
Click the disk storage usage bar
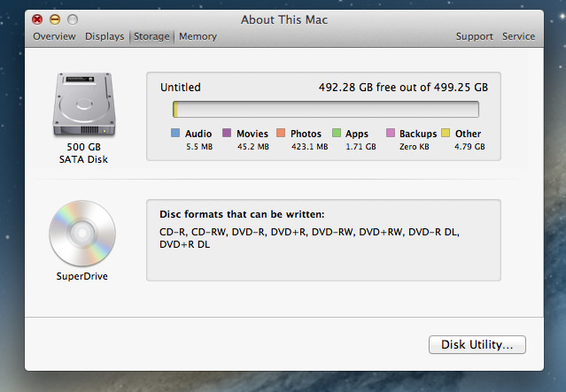coord(326,109)
